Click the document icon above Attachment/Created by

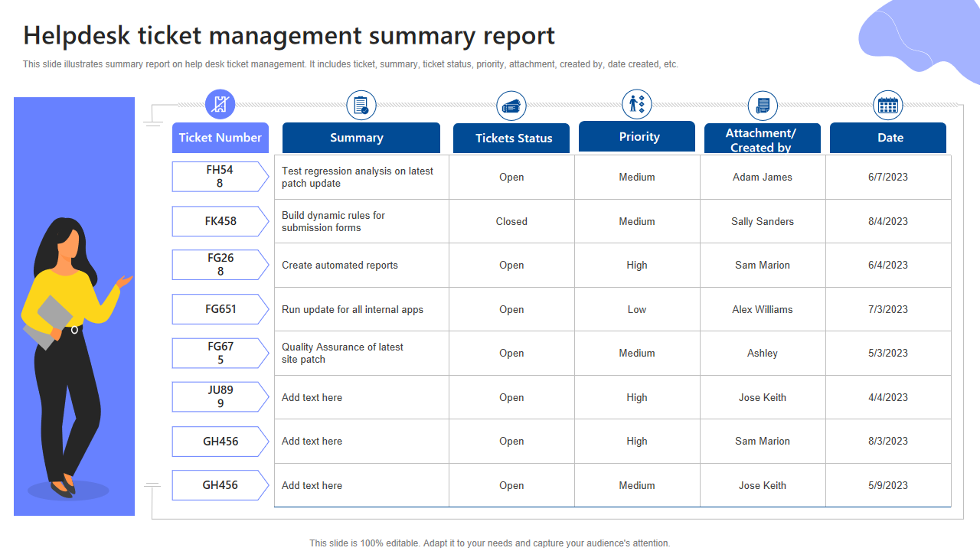coord(763,106)
